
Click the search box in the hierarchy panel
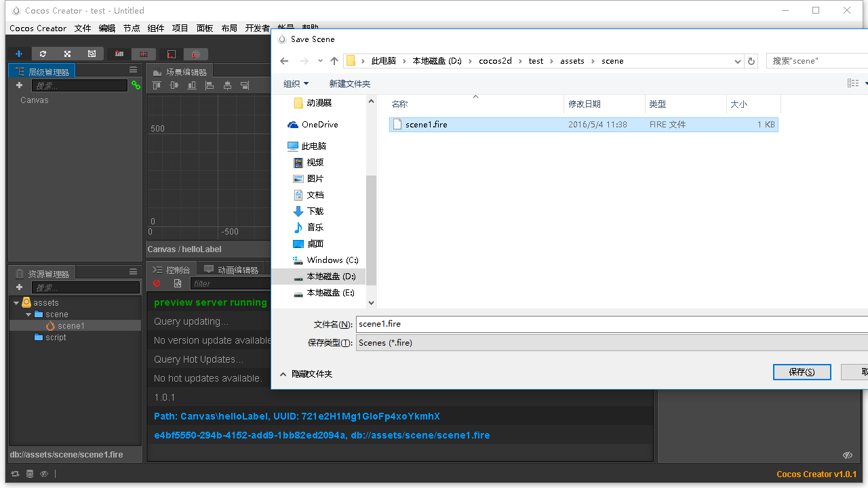(79, 85)
